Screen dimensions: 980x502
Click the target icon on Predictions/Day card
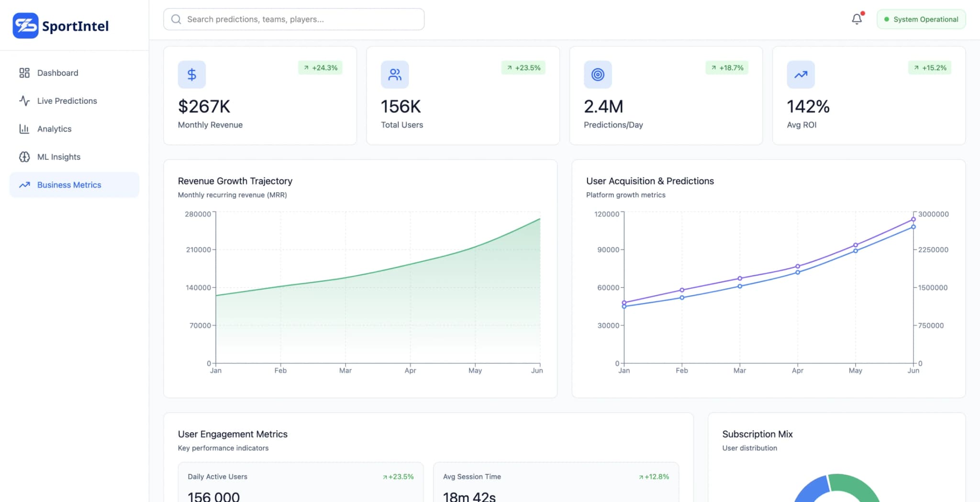pyautogui.click(x=598, y=75)
